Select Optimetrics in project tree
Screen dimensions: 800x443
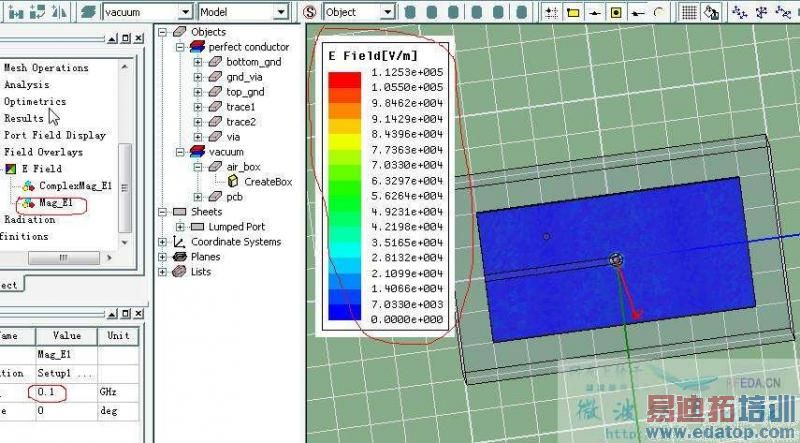coord(35,102)
